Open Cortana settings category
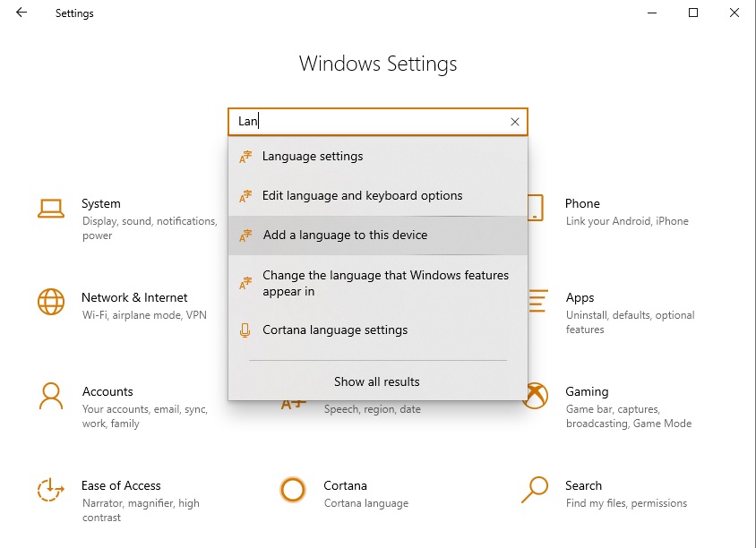 345,486
